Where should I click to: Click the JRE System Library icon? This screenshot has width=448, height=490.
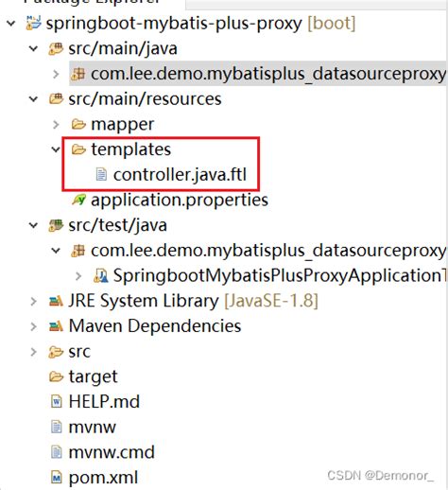click(x=56, y=301)
